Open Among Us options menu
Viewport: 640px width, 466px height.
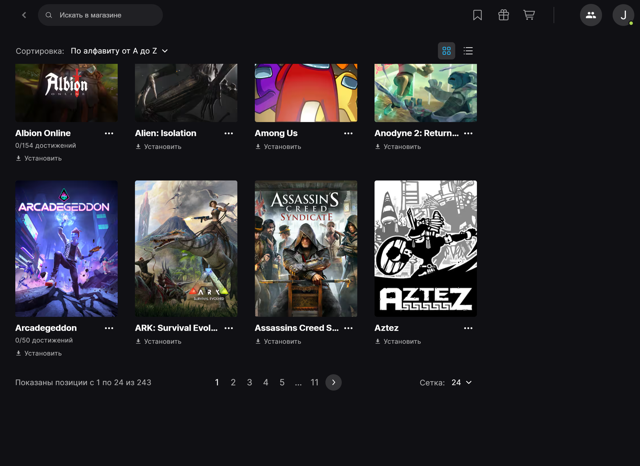point(348,133)
